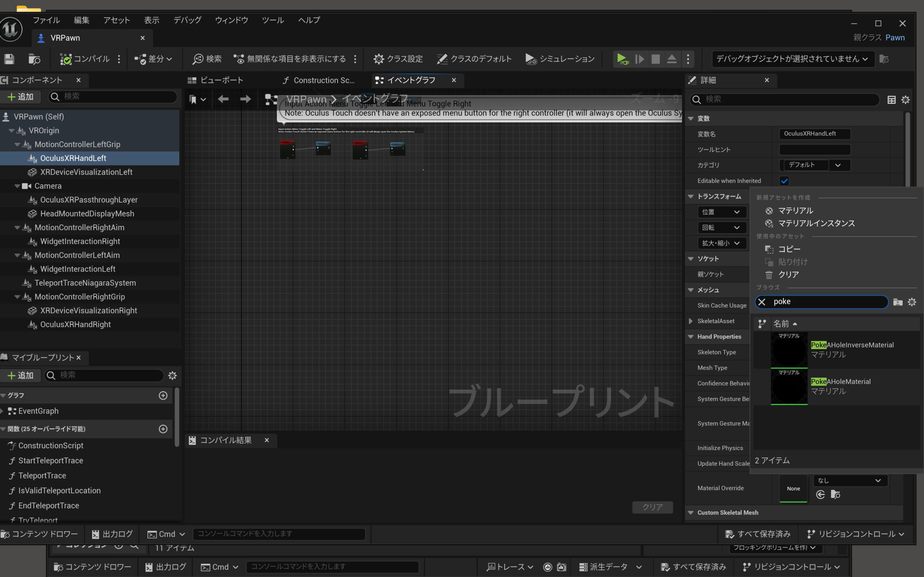
Task: Toggle details property matrix view icon
Action: click(x=891, y=100)
